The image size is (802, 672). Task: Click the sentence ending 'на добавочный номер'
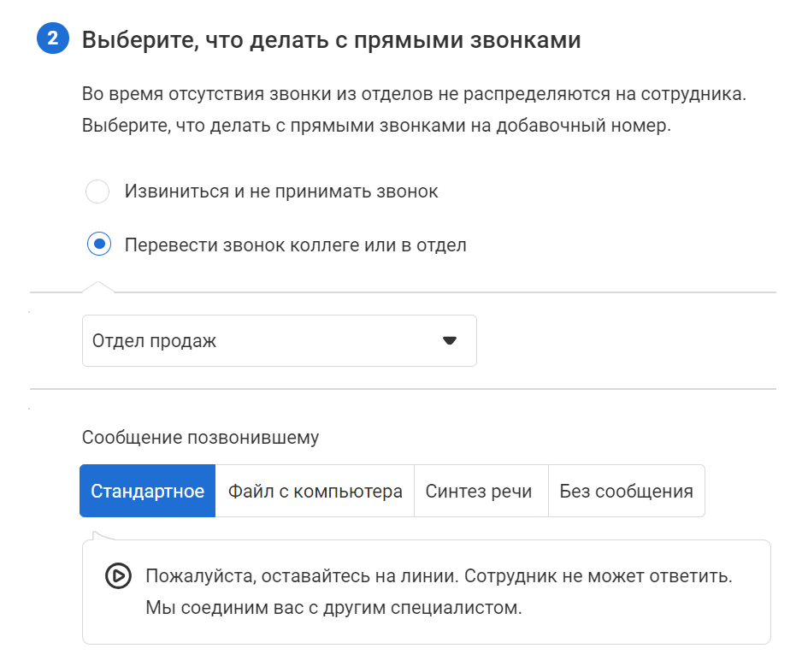(376, 127)
